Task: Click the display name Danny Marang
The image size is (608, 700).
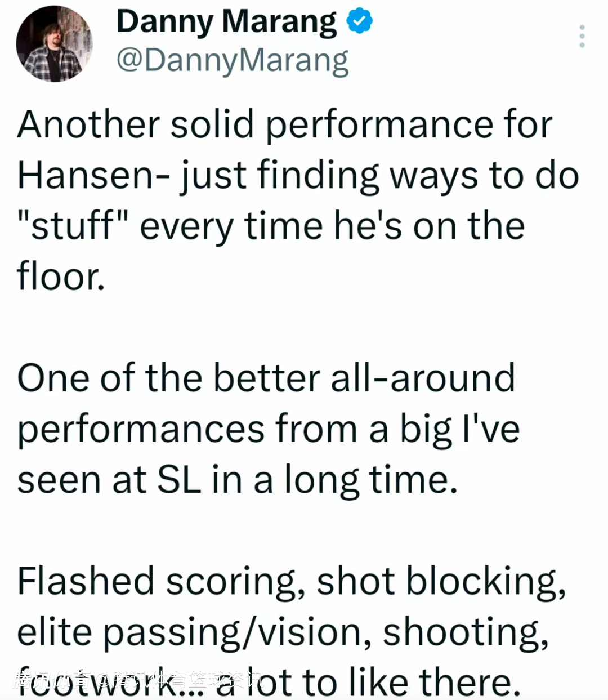Action: click(x=226, y=21)
